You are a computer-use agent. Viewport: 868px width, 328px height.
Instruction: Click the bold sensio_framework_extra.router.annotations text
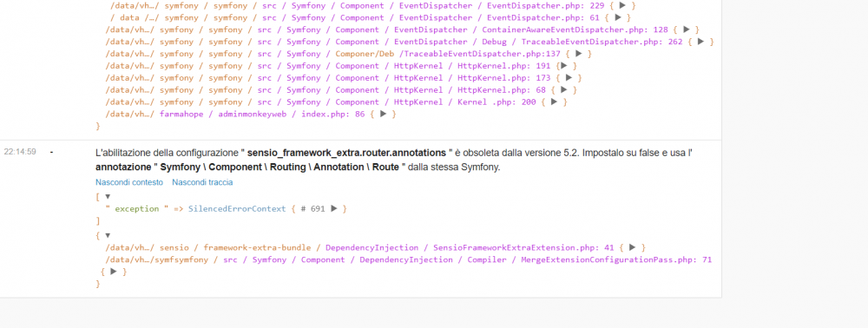click(x=346, y=153)
